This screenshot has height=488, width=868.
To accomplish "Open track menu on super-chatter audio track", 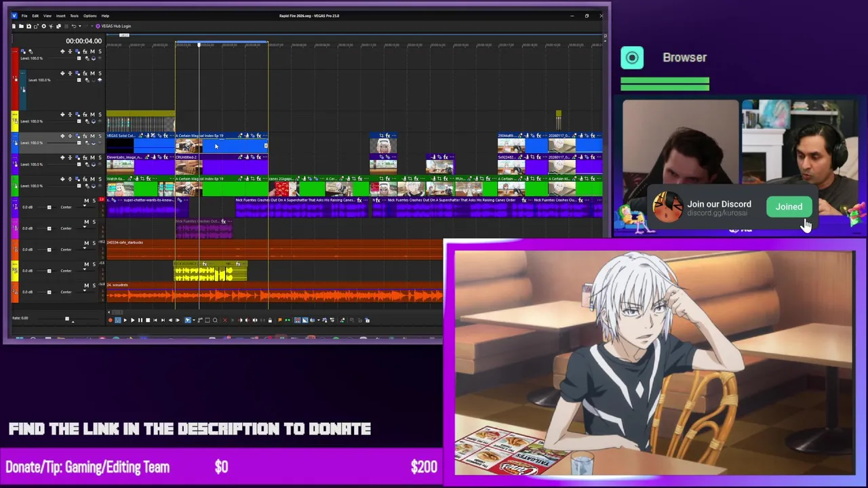I will (15, 200).
